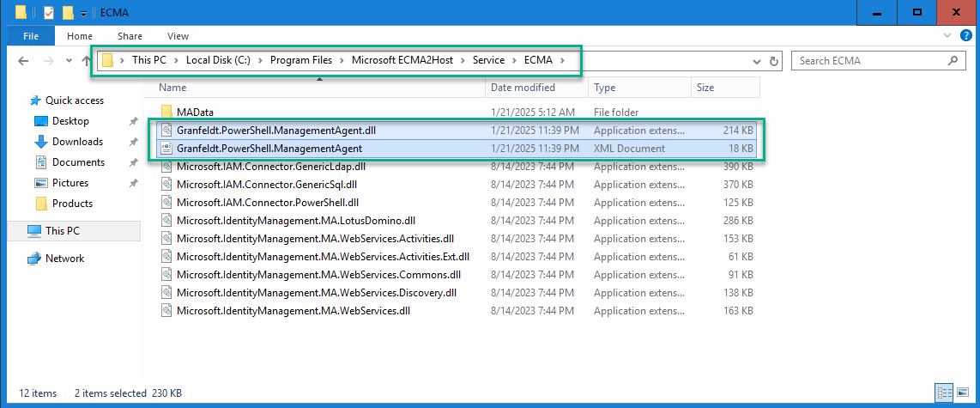Refresh the ECMA folder view
The width and height of the screenshot is (980, 408).
point(774,61)
